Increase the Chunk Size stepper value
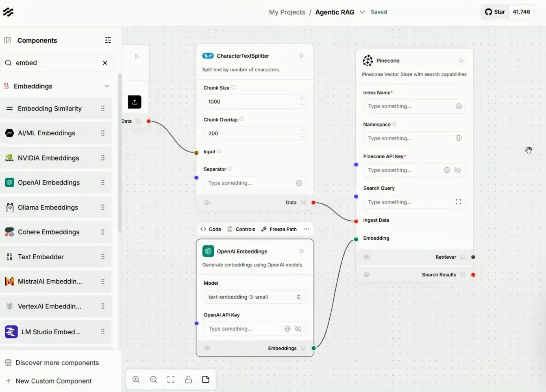The width and height of the screenshot is (546, 392). tap(302, 98)
